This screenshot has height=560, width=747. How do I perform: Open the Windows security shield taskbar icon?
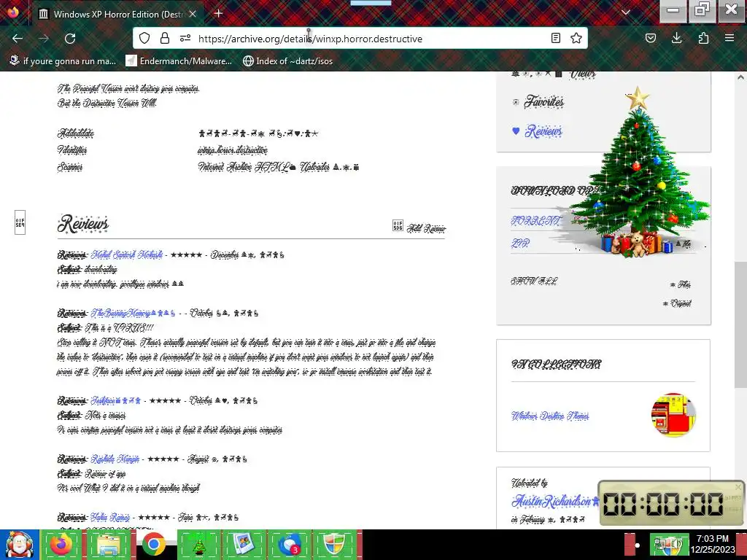pyautogui.click(x=334, y=545)
